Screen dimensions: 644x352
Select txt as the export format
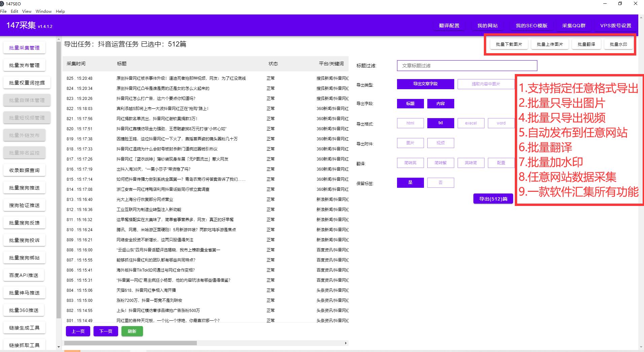[440, 123]
